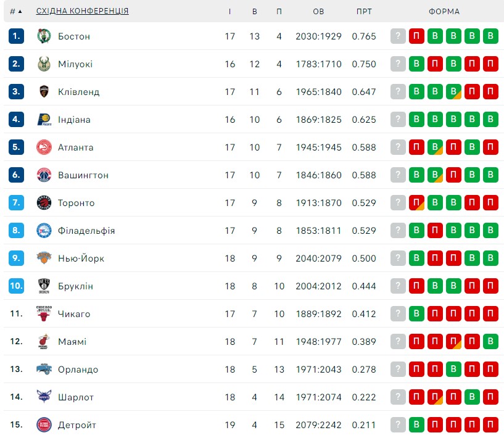Select the Atlanta Hawks logo
Screen dimensions: 504x438
click(x=44, y=147)
